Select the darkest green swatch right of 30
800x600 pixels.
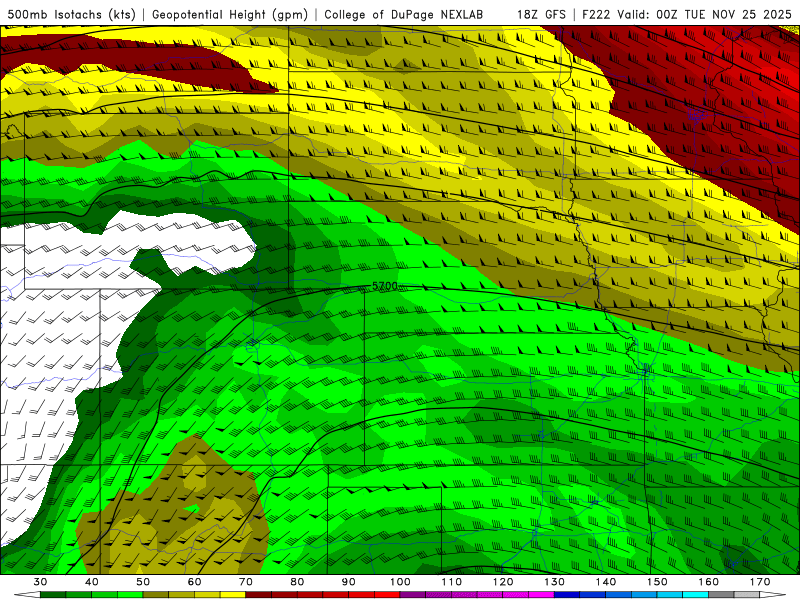click(53, 595)
